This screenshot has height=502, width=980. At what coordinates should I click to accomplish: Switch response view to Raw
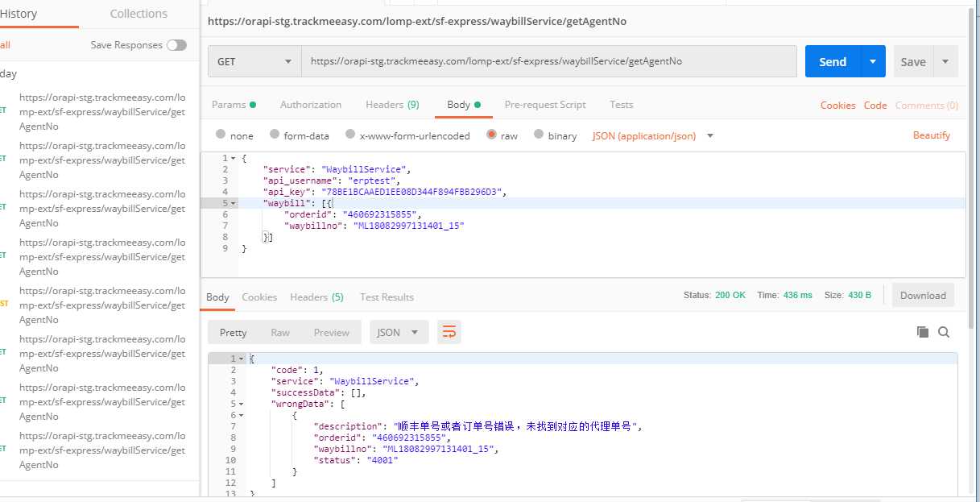point(280,332)
